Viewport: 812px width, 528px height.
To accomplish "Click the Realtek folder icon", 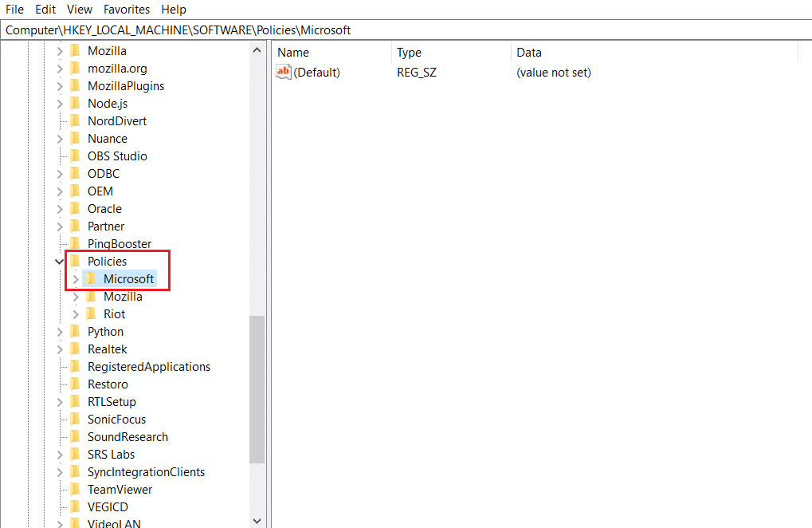I will coord(75,349).
